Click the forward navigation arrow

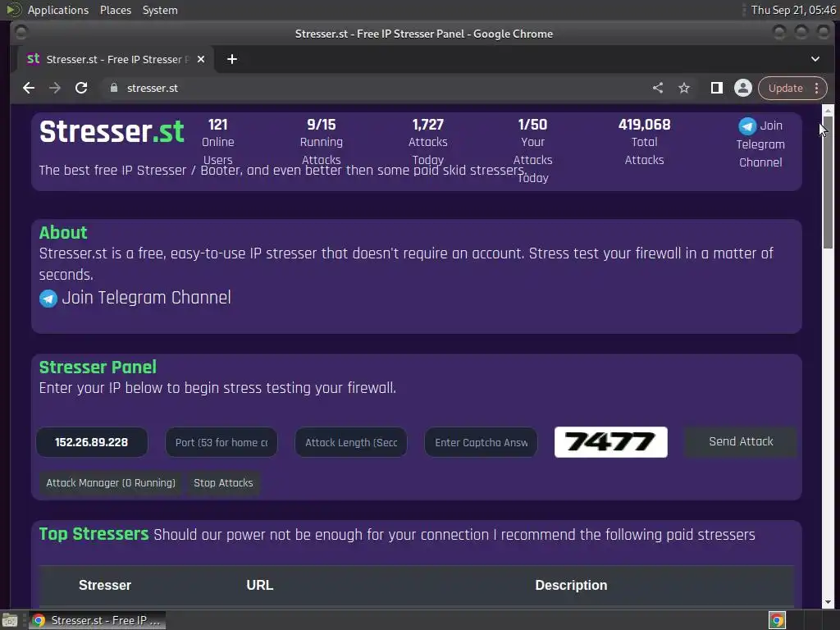pos(55,88)
